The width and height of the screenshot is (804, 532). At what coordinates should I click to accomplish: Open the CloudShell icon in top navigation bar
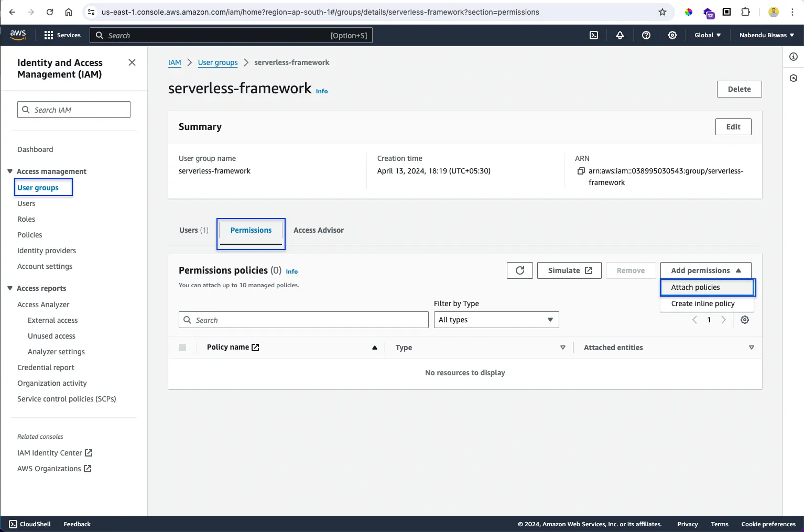click(x=594, y=35)
